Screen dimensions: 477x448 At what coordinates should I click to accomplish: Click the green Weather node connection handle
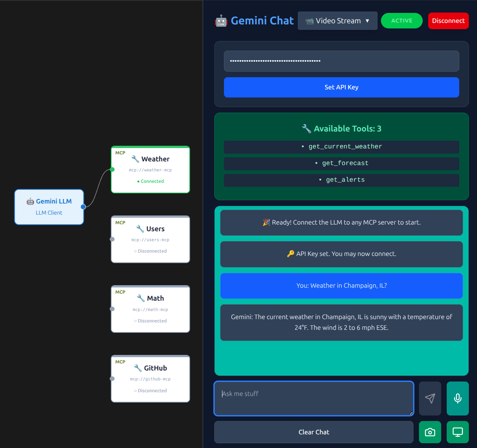coord(112,170)
